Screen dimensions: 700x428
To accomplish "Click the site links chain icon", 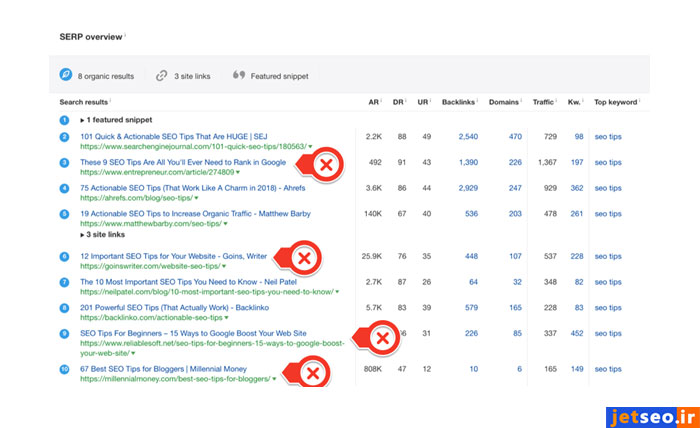I will (x=161, y=76).
